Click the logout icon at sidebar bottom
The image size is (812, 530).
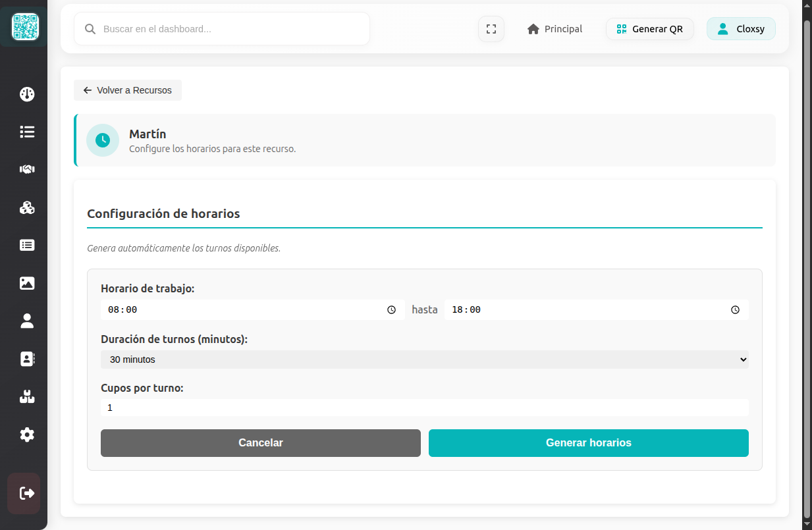click(27, 493)
